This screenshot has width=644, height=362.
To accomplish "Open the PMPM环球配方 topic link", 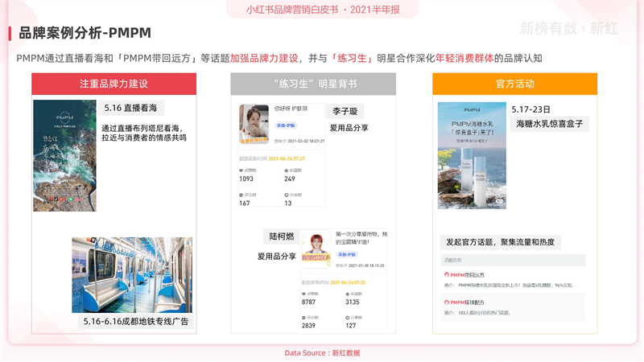I will click(x=467, y=302).
